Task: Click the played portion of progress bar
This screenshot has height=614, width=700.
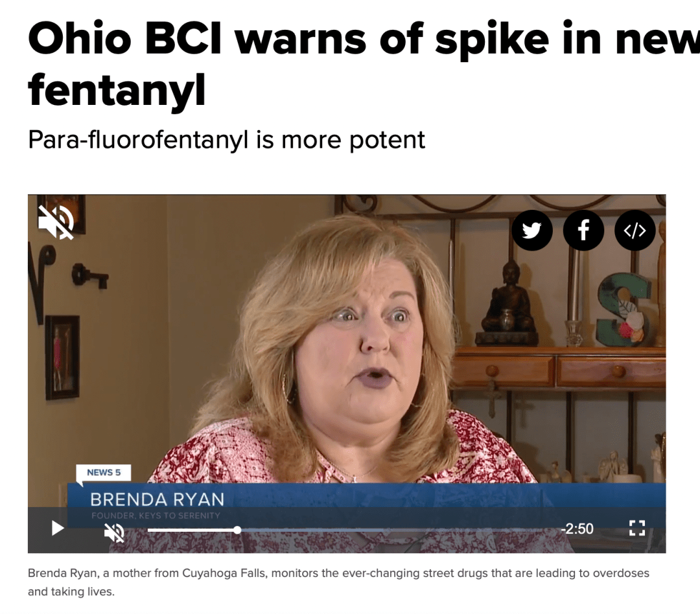Action: (x=191, y=530)
